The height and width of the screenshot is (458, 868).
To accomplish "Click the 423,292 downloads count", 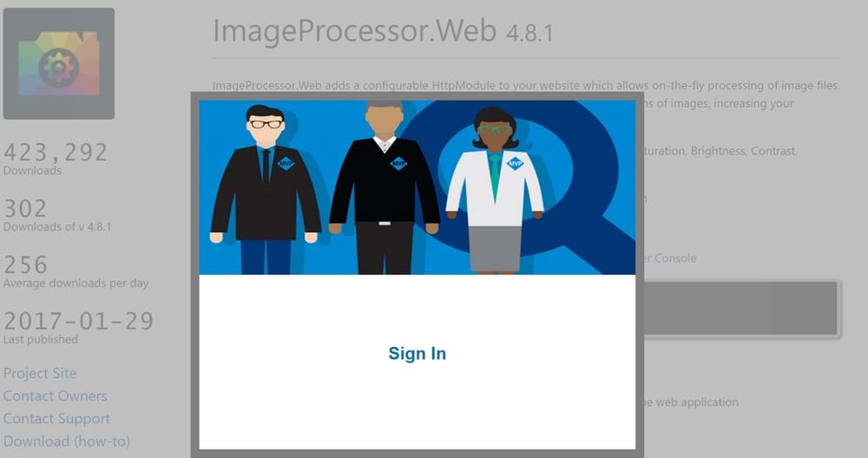I will 56,153.
